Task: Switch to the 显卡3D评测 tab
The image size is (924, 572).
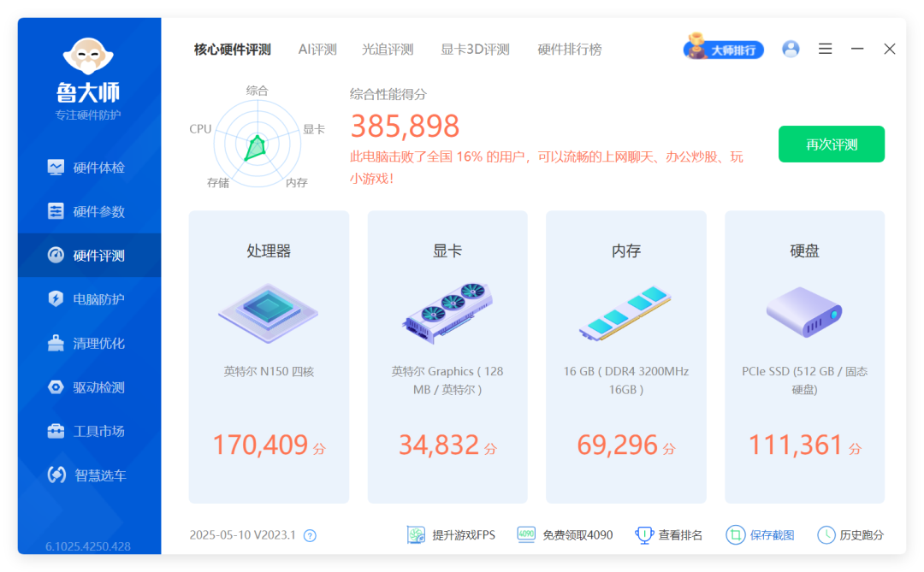Action: point(475,50)
